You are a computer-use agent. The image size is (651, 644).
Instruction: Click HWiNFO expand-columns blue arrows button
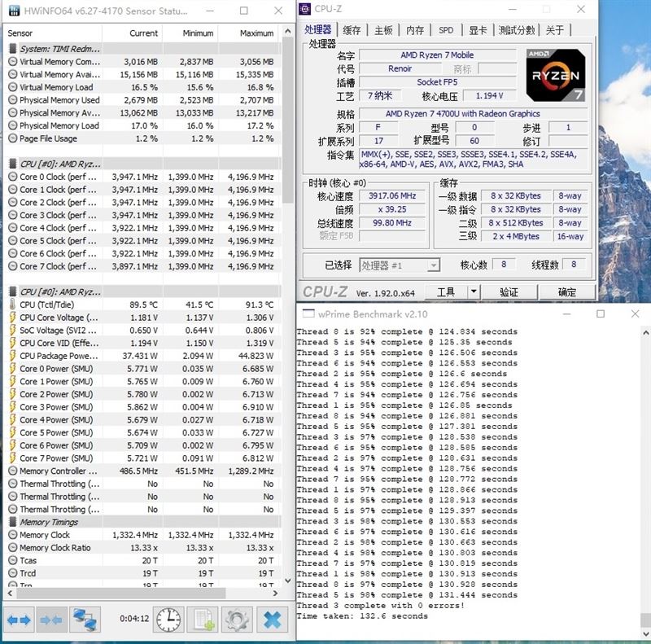pos(19,620)
